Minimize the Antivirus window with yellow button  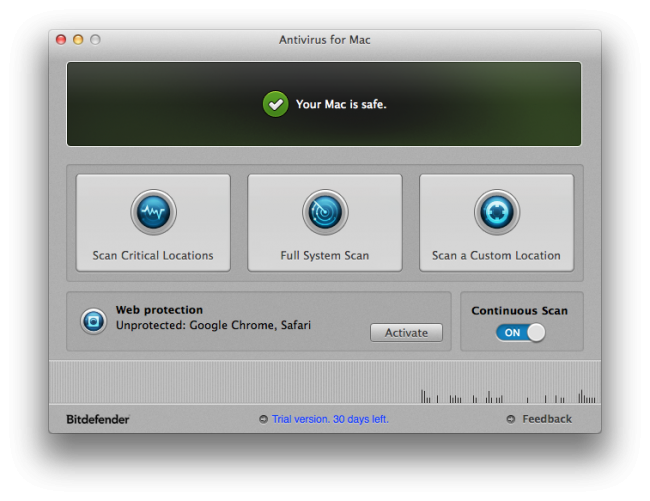pos(78,39)
